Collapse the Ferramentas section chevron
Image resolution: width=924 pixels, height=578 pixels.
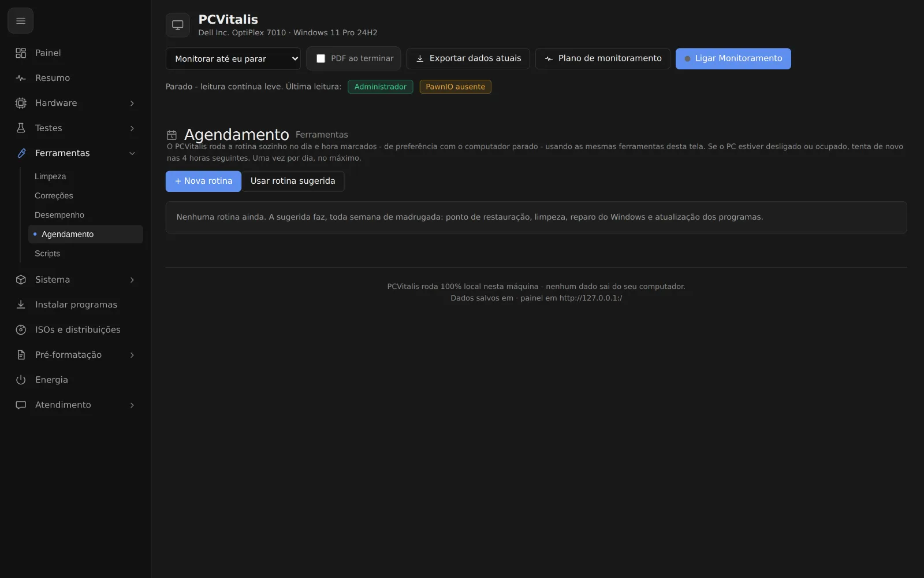click(x=132, y=153)
